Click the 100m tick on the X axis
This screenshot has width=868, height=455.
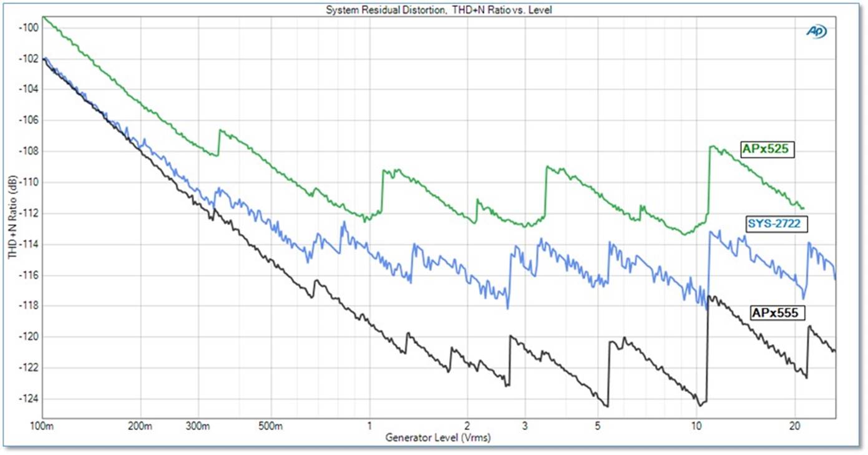(42, 426)
